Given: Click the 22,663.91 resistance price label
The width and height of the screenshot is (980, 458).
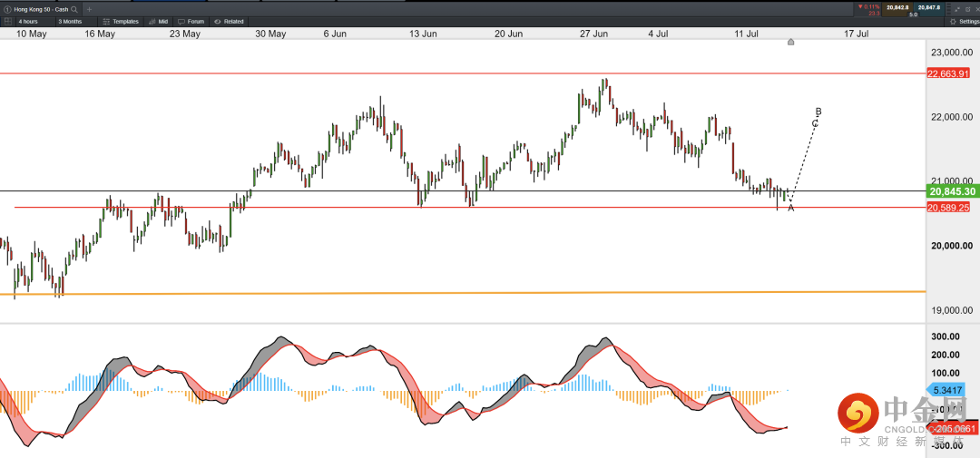Looking at the screenshot, I should click(948, 73).
